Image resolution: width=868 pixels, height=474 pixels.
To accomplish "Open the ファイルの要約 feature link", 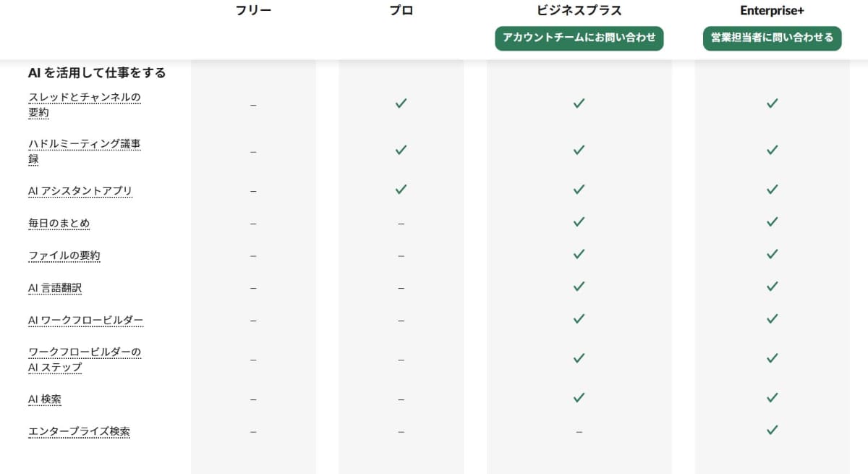I will (x=64, y=255).
